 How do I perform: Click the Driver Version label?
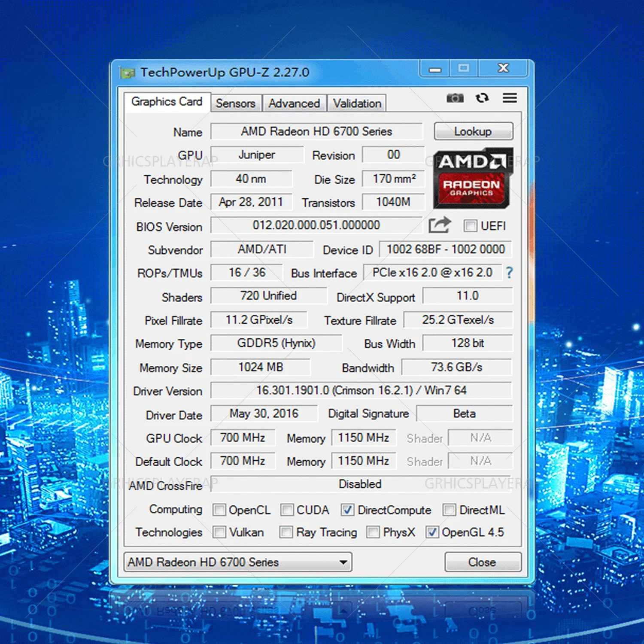168,391
